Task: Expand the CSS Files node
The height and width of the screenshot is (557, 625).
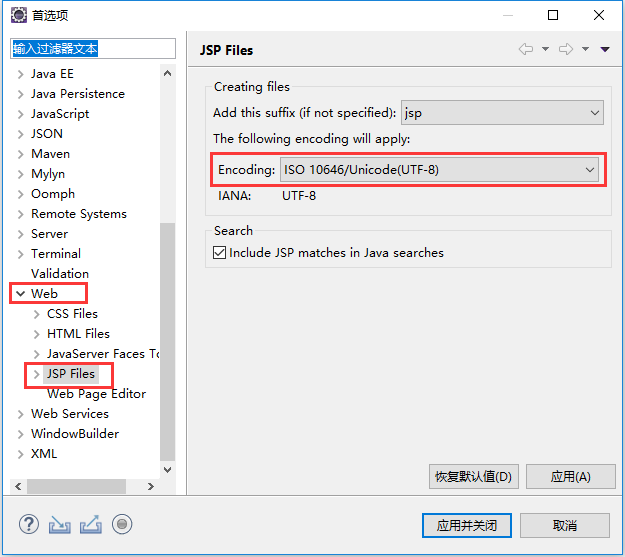Action: tap(37, 314)
